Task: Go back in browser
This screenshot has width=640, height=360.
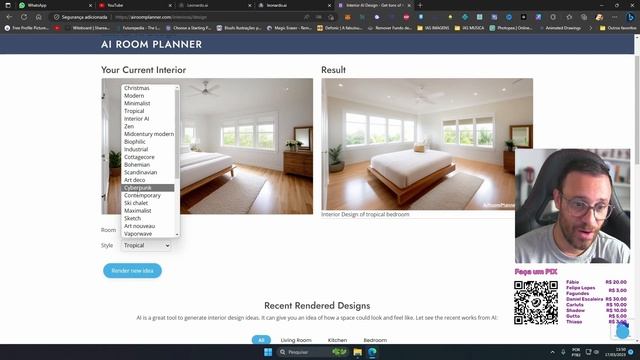Action: (x=9, y=17)
